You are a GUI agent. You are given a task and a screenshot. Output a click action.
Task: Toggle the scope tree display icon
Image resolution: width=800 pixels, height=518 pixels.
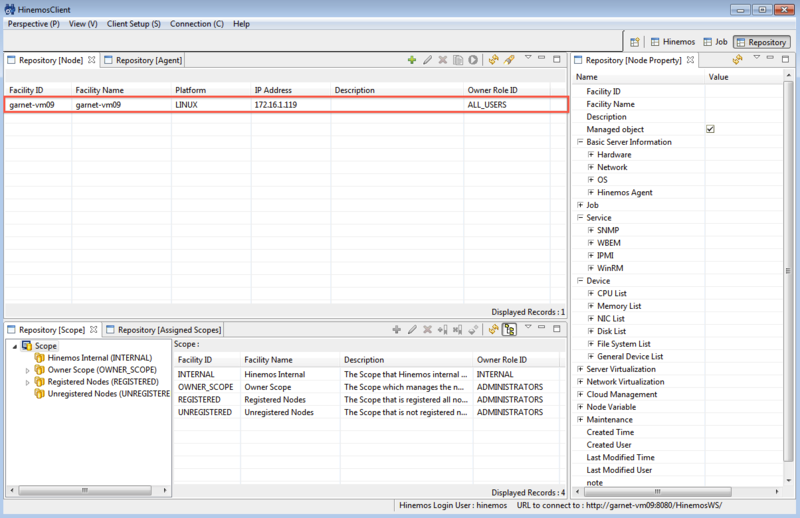(509, 330)
